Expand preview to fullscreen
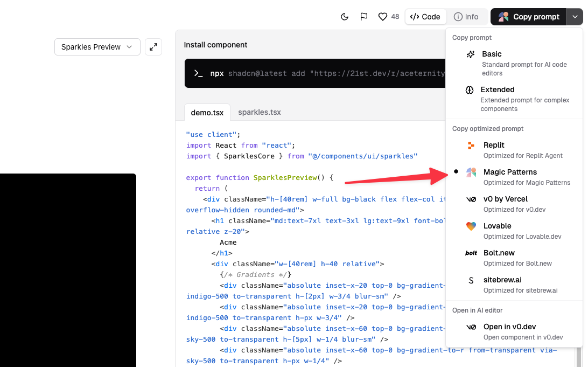 point(153,47)
